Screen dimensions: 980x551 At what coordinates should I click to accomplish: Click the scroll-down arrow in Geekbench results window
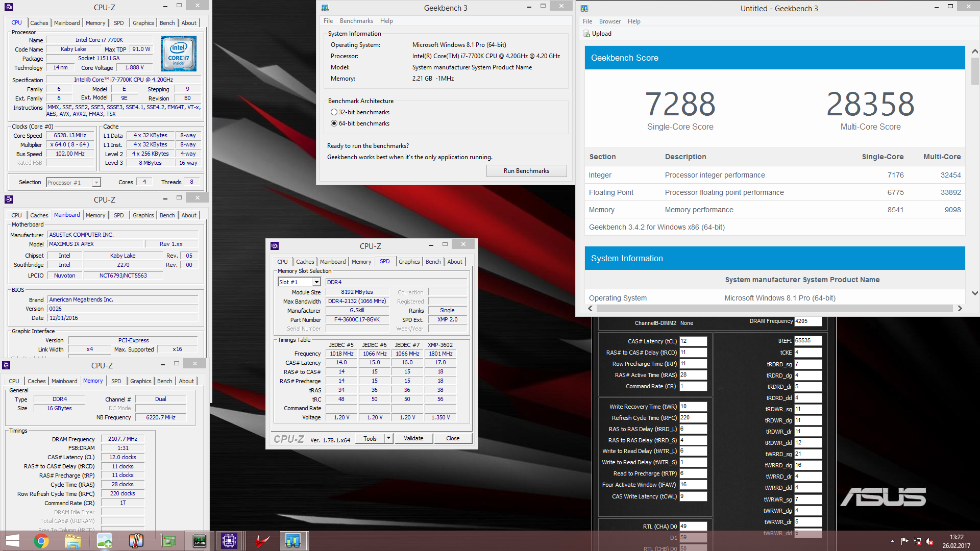coord(975,293)
